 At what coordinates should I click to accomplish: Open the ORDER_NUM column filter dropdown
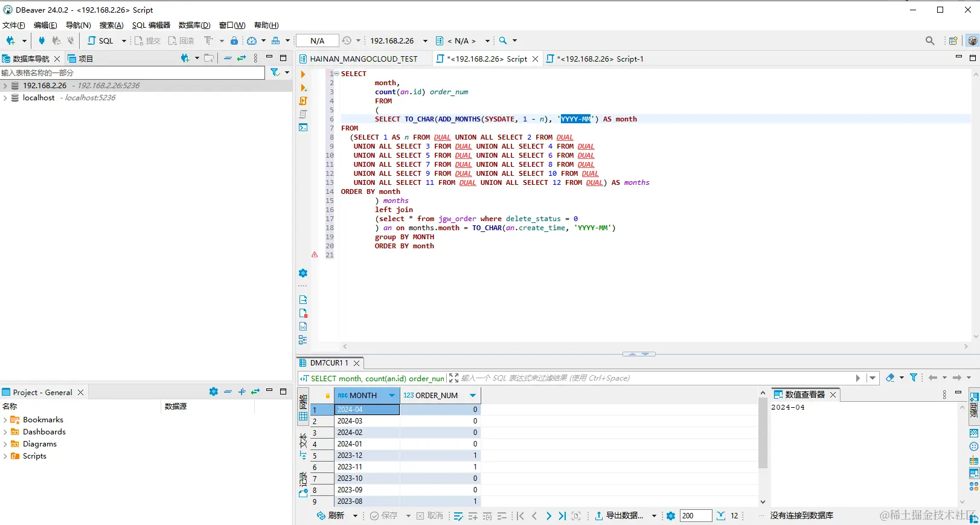click(x=473, y=395)
